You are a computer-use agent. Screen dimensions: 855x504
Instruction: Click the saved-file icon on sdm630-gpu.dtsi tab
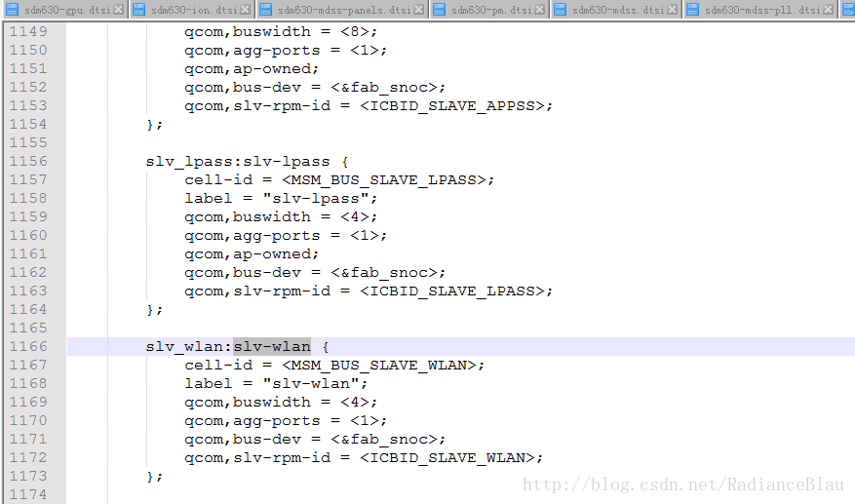point(12,10)
